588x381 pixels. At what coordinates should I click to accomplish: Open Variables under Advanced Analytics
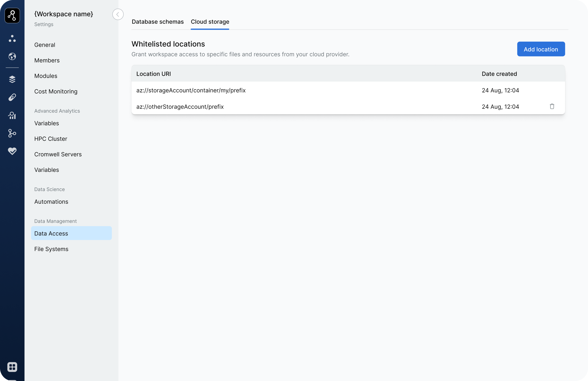pyautogui.click(x=46, y=123)
